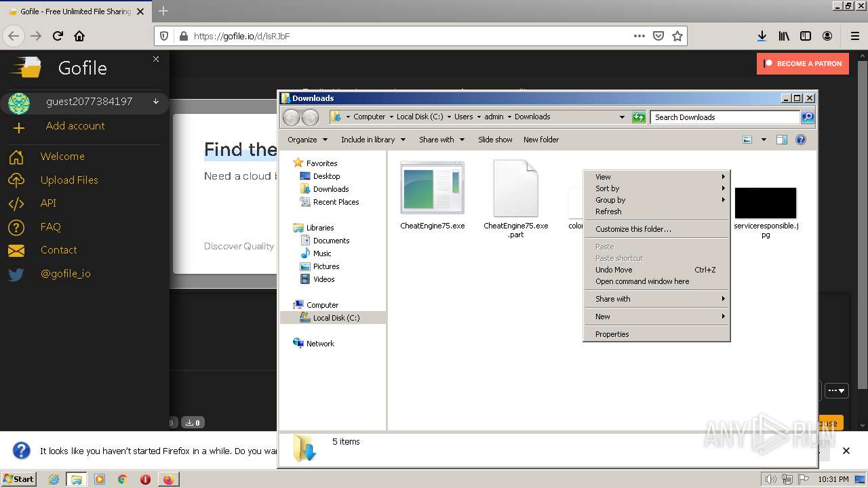Select Recent Places in navigation pane

click(x=336, y=202)
